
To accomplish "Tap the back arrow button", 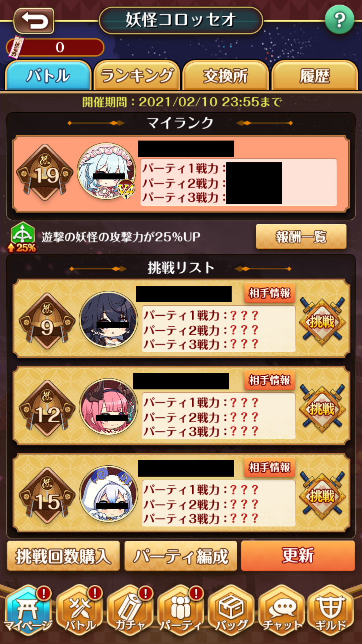I will (x=34, y=21).
